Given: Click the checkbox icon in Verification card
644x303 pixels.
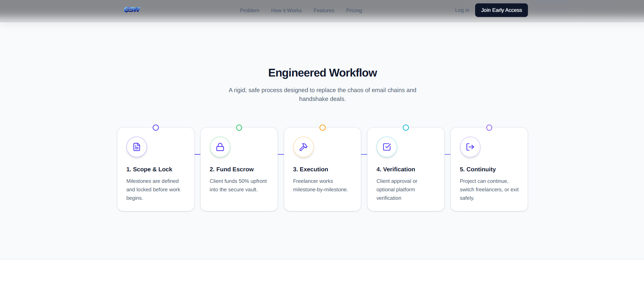Looking at the screenshot, I should [x=387, y=147].
